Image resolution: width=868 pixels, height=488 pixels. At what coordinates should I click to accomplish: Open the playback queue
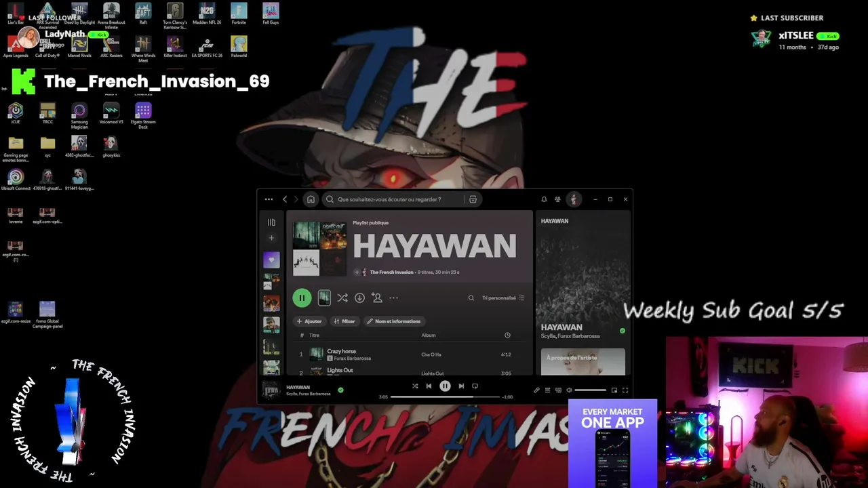coord(547,390)
